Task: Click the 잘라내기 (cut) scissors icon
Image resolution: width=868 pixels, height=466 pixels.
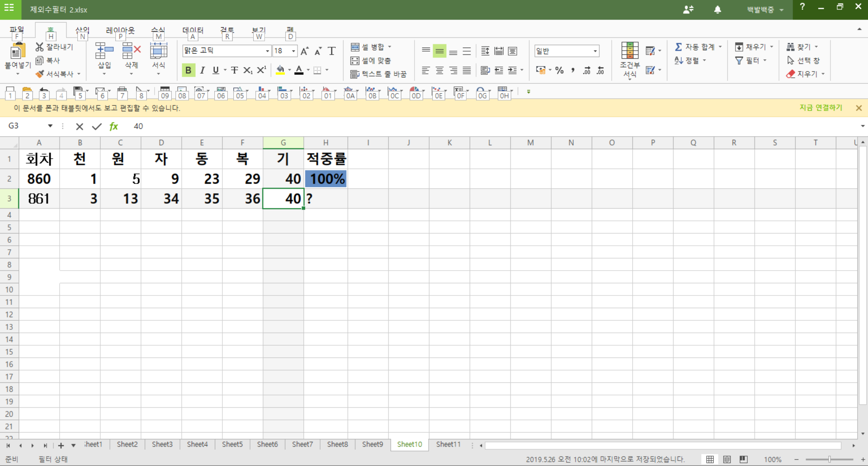Action: point(40,47)
